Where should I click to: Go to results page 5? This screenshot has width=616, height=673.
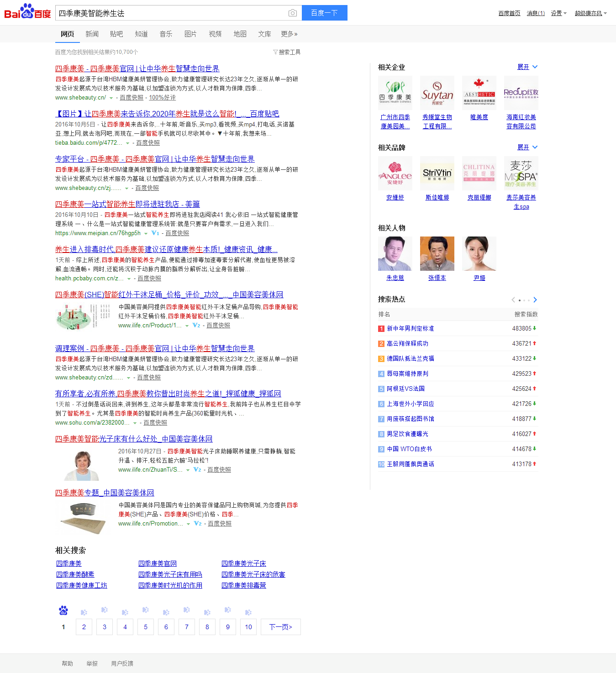(146, 627)
